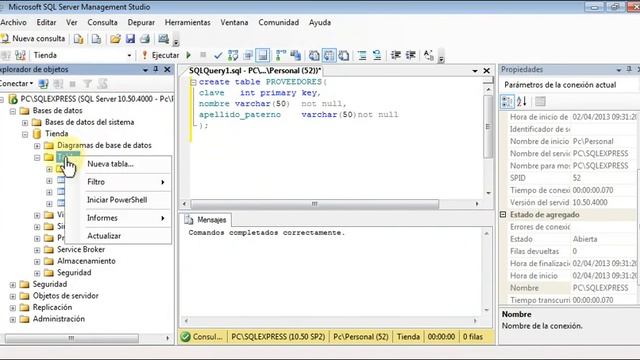The height and width of the screenshot is (360, 640).
Task: Expand the Replicación node
Action: pos(13,308)
